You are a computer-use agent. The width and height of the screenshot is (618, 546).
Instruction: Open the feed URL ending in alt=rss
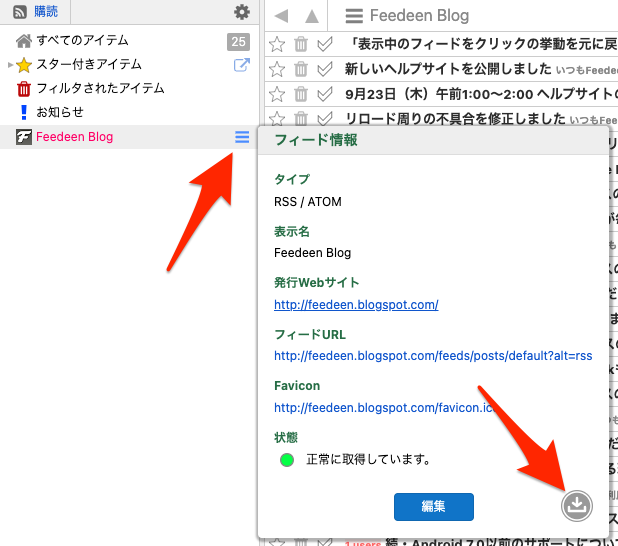point(433,356)
